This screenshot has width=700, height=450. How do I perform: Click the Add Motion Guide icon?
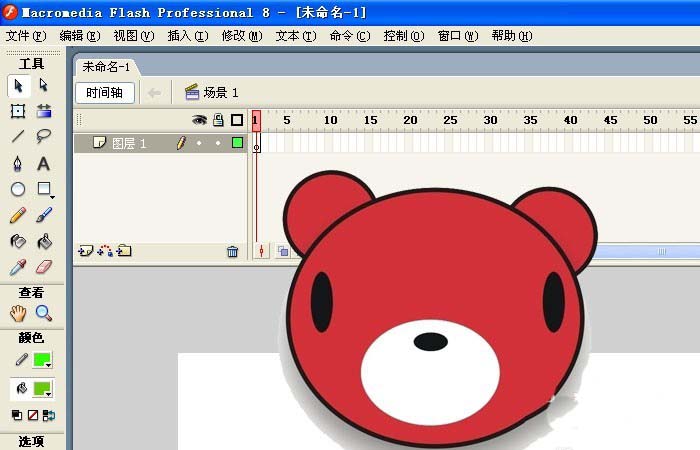click(105, 251)
